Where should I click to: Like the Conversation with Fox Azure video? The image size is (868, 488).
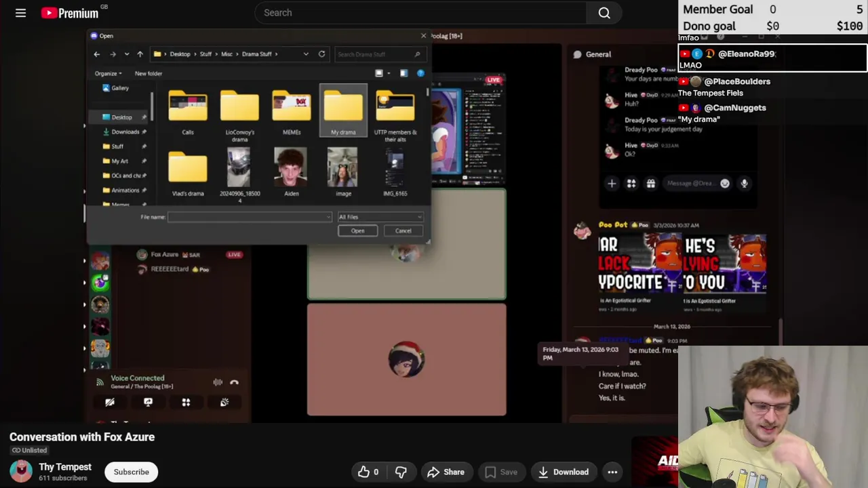tap(368, 472)
